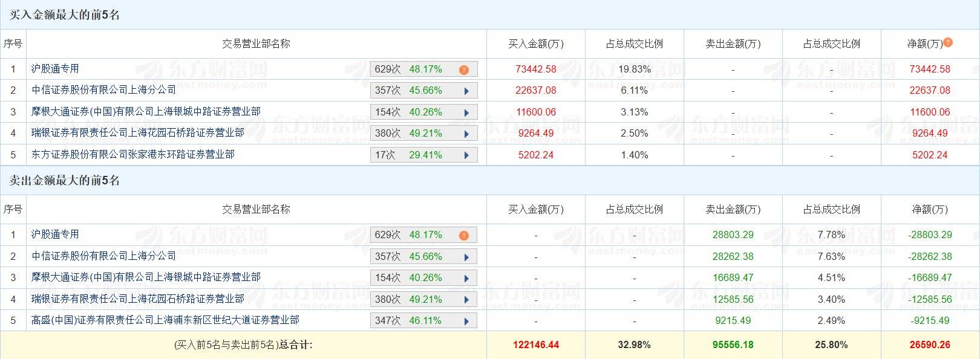Click the blue arrow icon on 东方证券 buy row
980x359 pixels.
click(466, 154)
